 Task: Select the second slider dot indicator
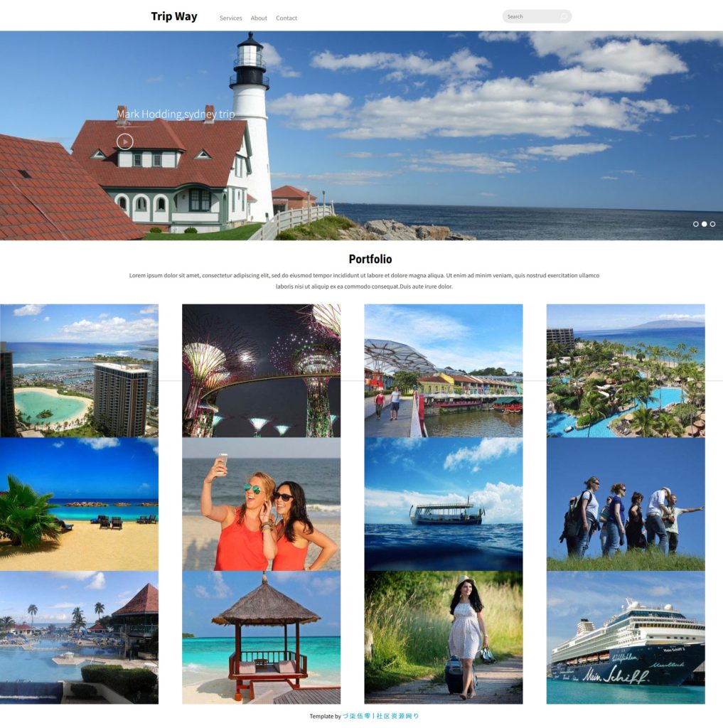click(705, 224)
